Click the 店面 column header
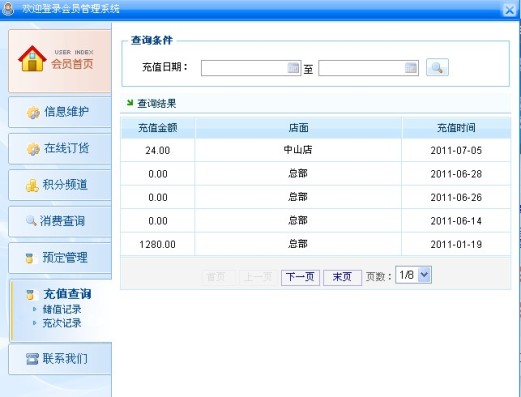The height and width of the screenshot is (397, 521). 298,128
